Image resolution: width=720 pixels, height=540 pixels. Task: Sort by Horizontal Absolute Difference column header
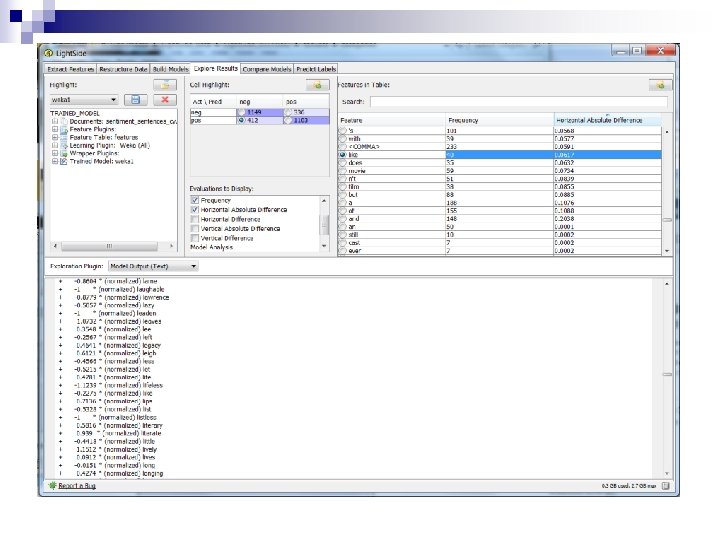click(608, 120)
